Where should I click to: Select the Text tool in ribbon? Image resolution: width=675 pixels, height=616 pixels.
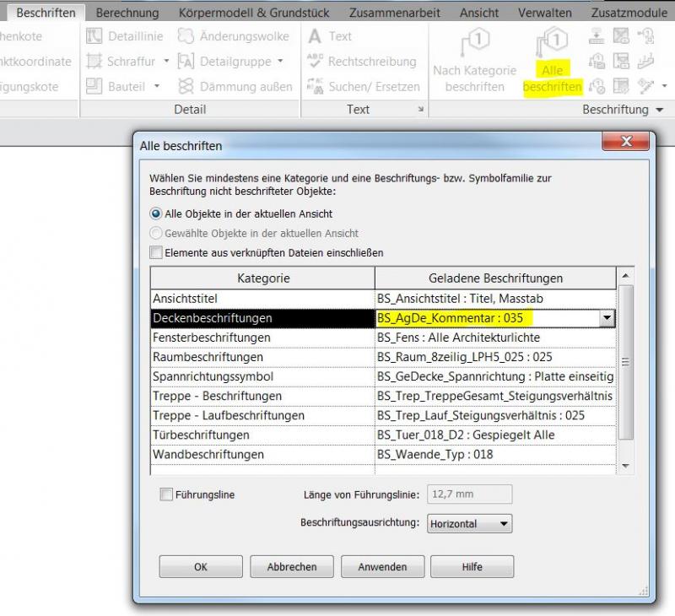(x=330, y=36)
